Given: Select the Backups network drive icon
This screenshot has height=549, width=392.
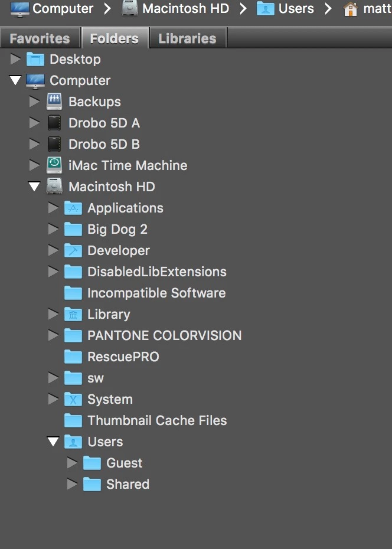Looking at the screenshot, I should tap(54, 102).
